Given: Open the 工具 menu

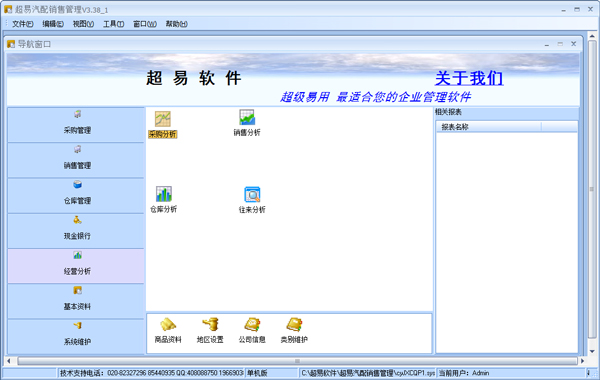Looking at the screenshot, I should click(113, 24).
